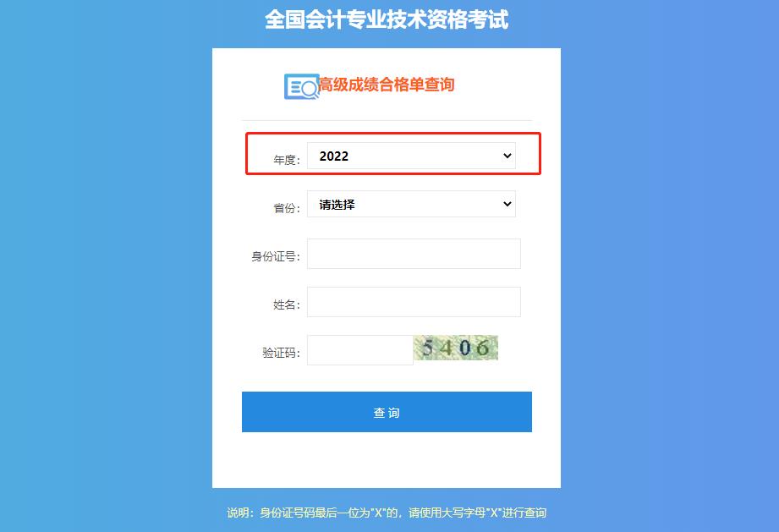Click the 请选择 placeholder text

[337, 205]
